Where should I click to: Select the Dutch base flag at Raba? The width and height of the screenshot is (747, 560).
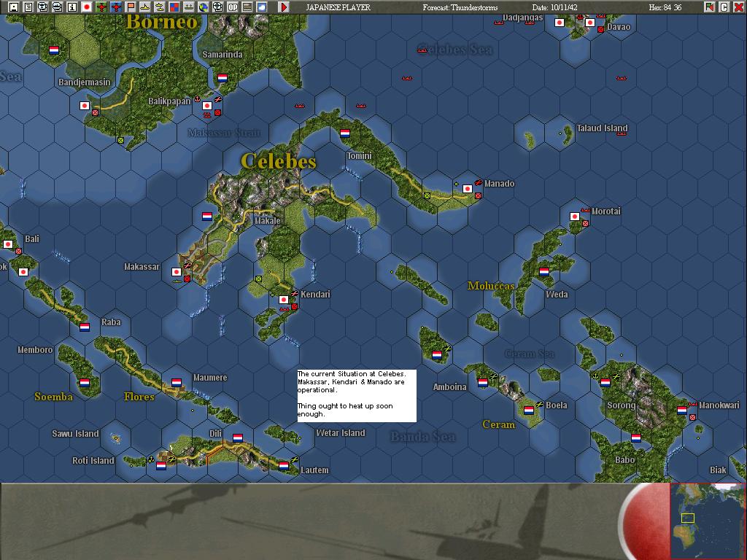click(85, 327)
